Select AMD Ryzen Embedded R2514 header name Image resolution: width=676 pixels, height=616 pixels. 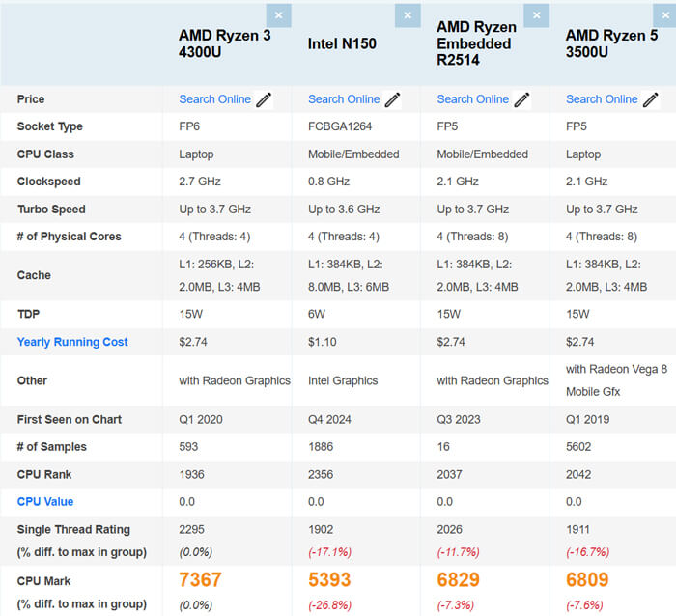[x=476, y=43]
